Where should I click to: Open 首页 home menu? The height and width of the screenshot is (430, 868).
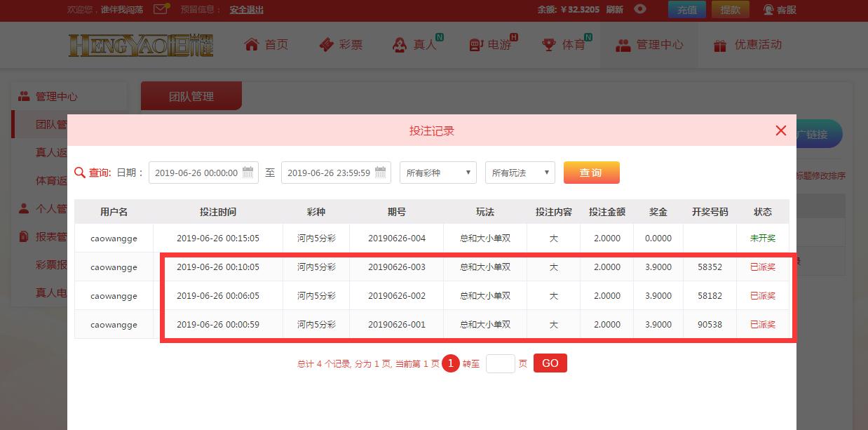tap(266, 44)
